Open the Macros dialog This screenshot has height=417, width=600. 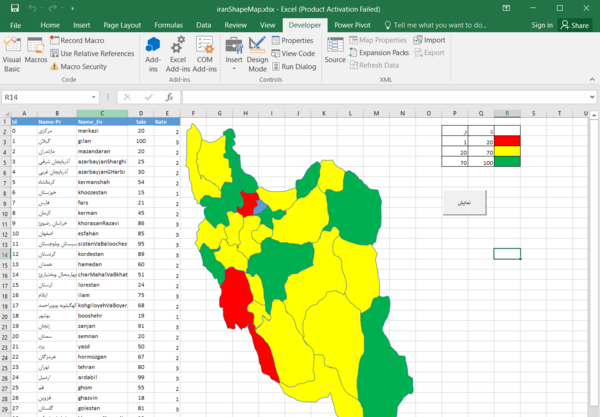[x=36, y=50]
